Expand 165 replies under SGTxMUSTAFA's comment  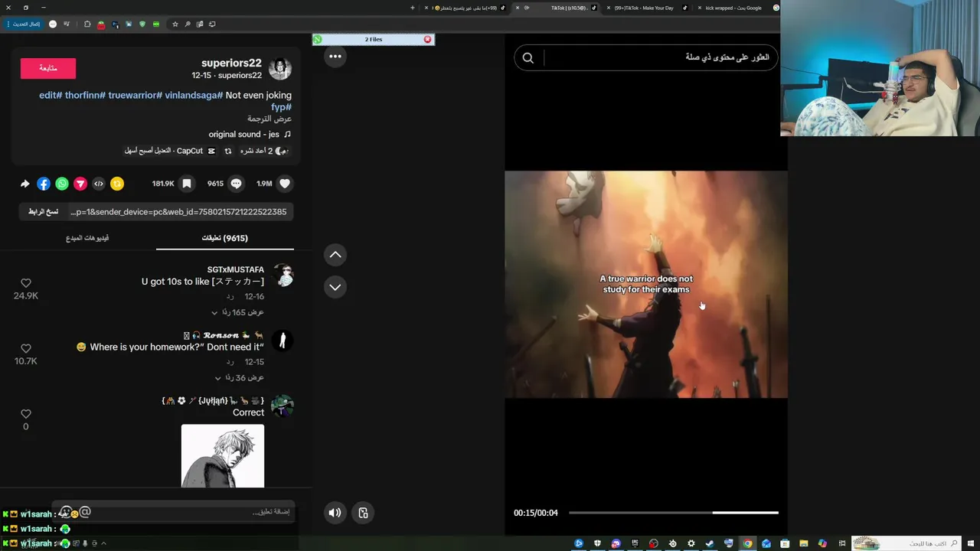237,312
